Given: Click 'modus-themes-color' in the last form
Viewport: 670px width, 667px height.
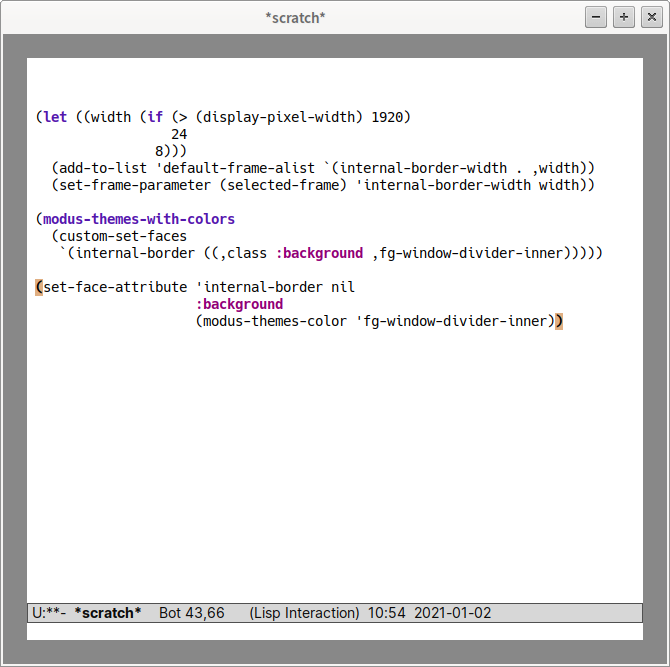Looking at the screenshot, I should (x=275, y=321).
